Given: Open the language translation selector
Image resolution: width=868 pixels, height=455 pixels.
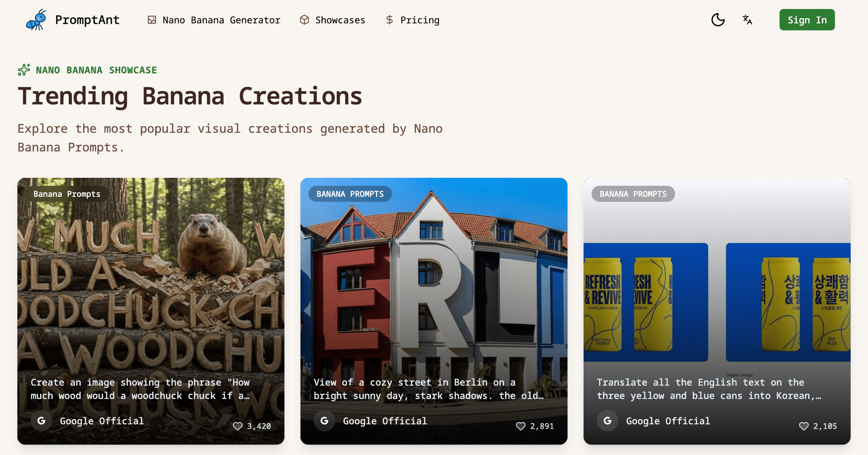Looking at the screenshot, I should (x=747, y=20).
